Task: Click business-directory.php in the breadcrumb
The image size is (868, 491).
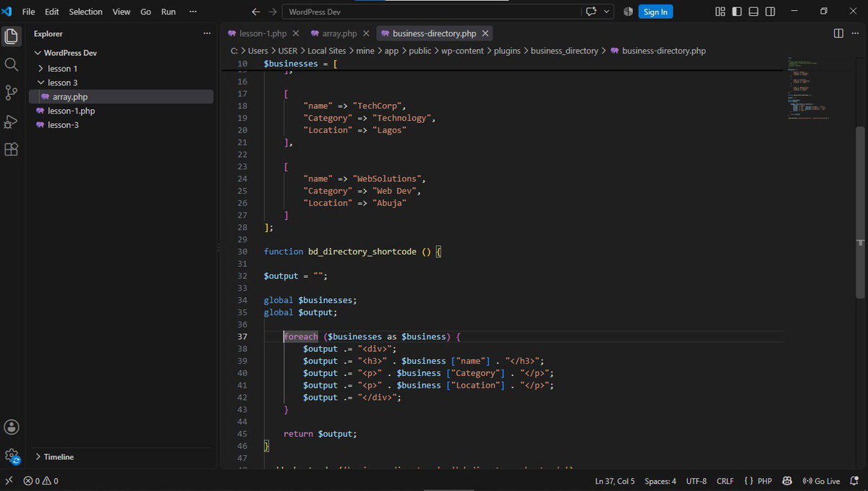Action: coord(664,51)
